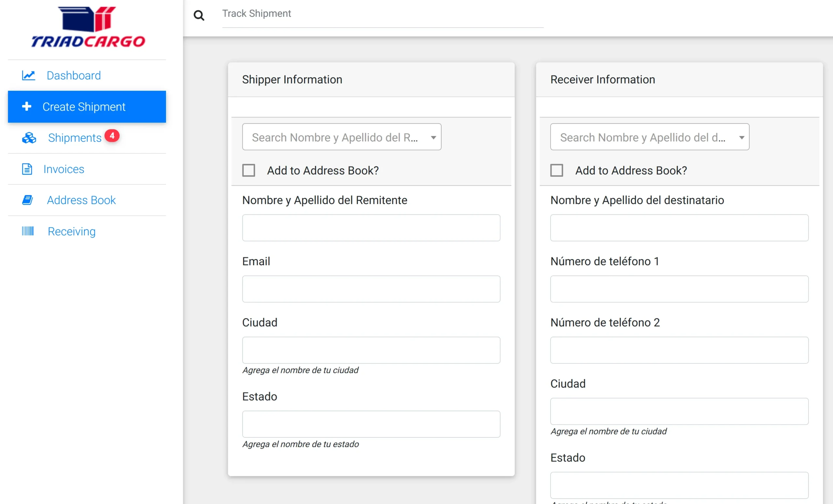Click the shipper Email input field
Viewport: 833px width, 504px height.
pyautogui.click(x=371, y=289)
